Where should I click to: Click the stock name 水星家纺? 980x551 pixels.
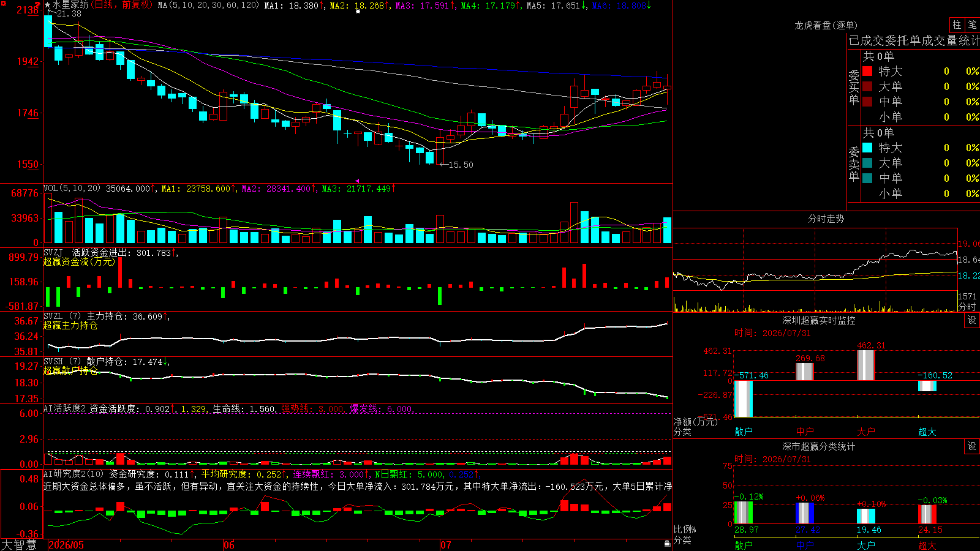[70, 5]
